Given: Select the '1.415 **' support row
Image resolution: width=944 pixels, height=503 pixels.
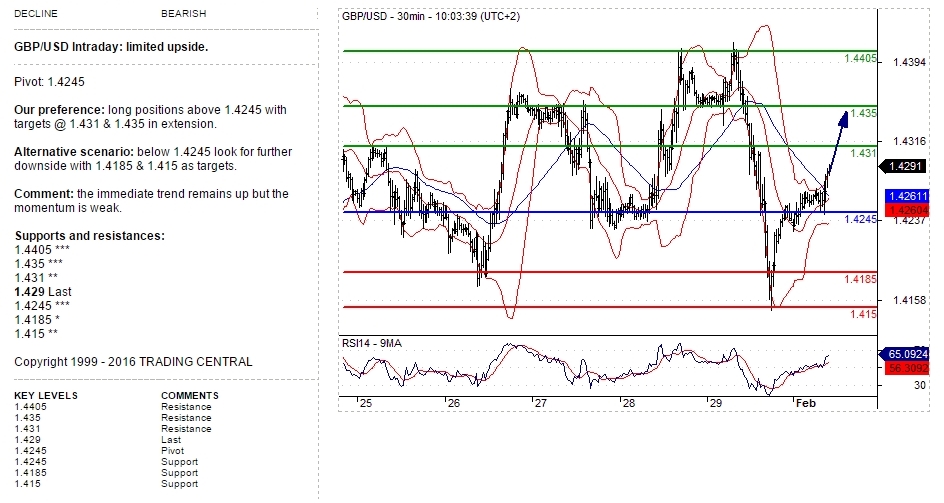Looking at the screenshot, I should [x=36, y=334].
